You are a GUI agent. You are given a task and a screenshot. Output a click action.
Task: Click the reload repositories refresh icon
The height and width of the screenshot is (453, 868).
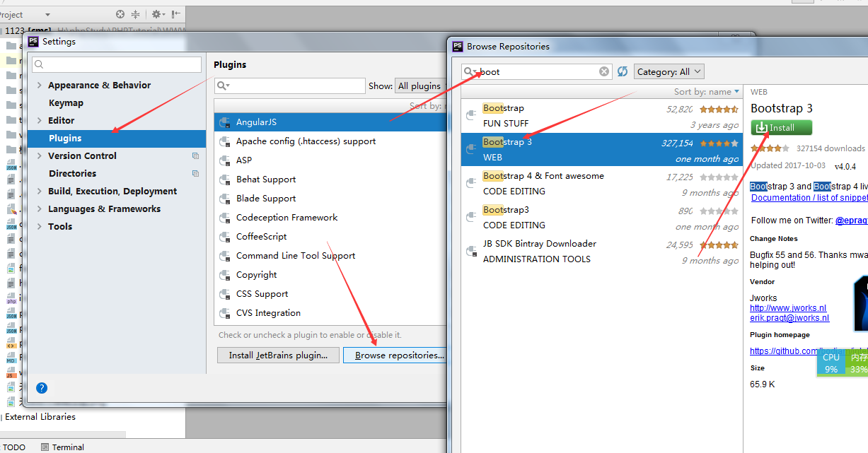point(623,71)
